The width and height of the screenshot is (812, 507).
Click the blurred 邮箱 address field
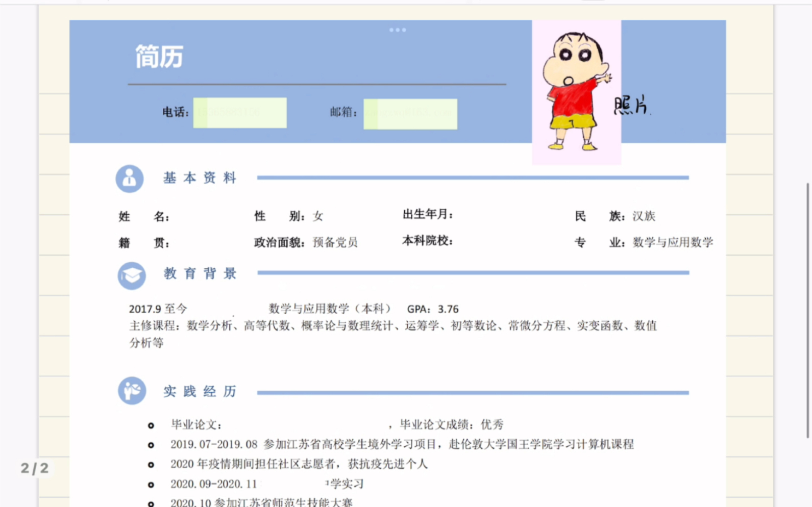[x=410, y=114]
